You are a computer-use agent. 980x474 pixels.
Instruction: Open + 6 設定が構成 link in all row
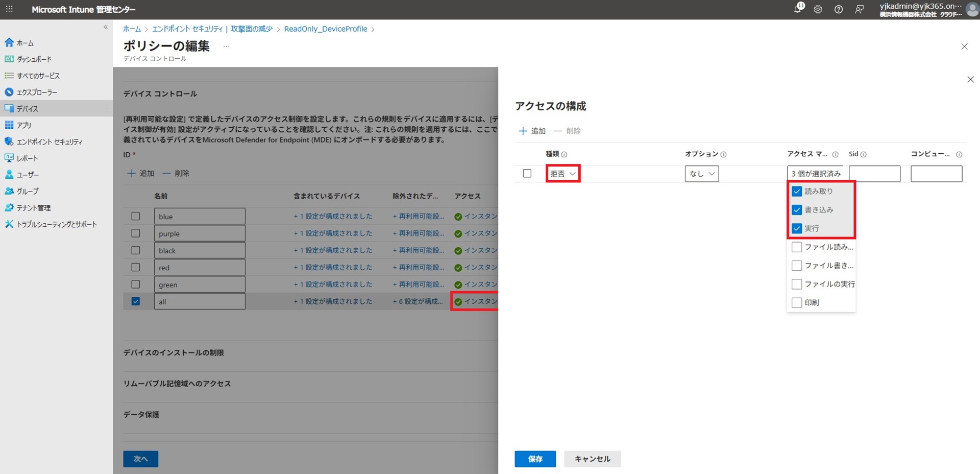coord(418,301)
